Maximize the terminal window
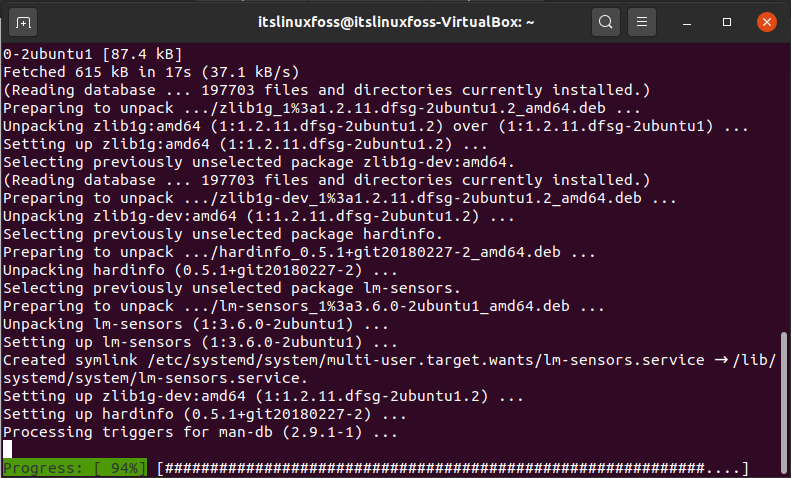The width and height of the screenshot is (791, 478). tap(726, 22)
